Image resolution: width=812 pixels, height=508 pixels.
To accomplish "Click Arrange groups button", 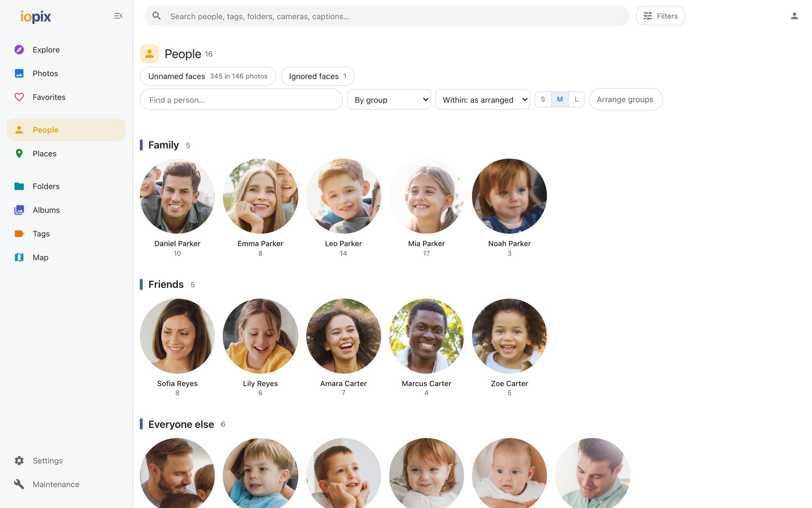I will click(626, 99).
